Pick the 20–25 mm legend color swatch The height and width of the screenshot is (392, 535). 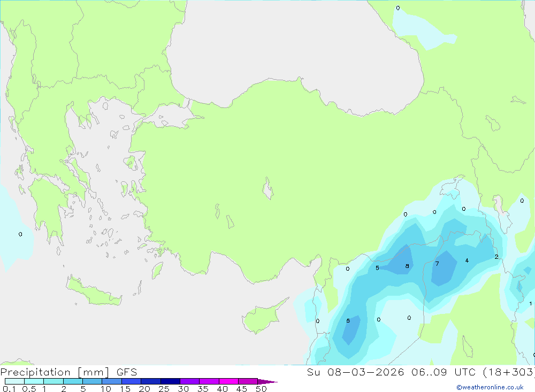click(x=151, y=381)
